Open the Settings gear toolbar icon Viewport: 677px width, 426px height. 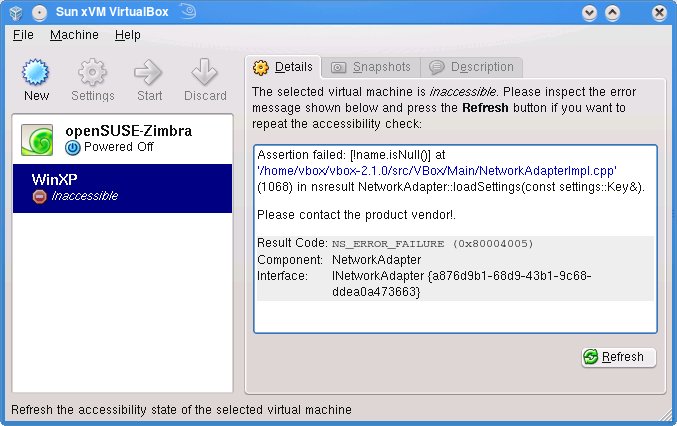coord(92,72)
